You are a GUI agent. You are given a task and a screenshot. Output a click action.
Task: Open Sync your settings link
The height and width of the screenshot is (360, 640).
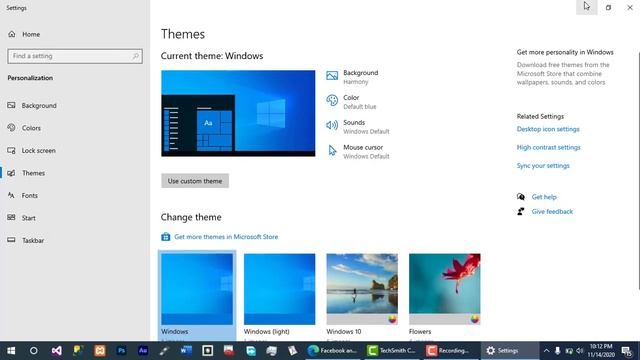tap(543, 166)
